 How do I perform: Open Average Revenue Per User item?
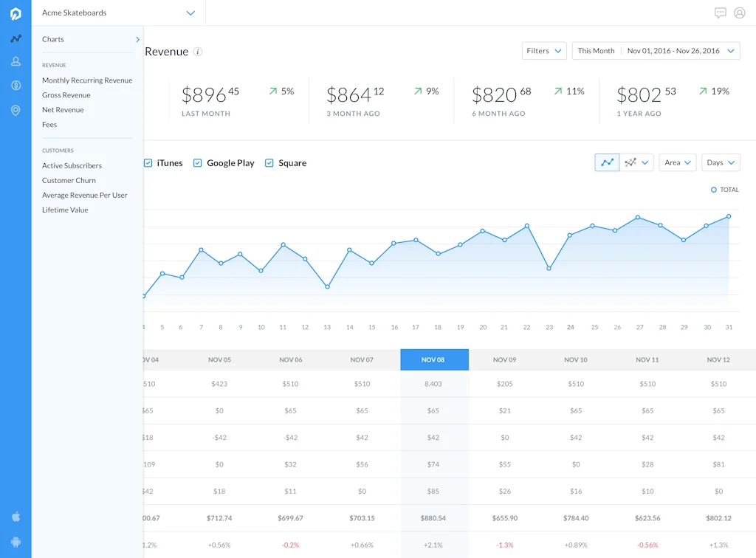pos(84,195)
